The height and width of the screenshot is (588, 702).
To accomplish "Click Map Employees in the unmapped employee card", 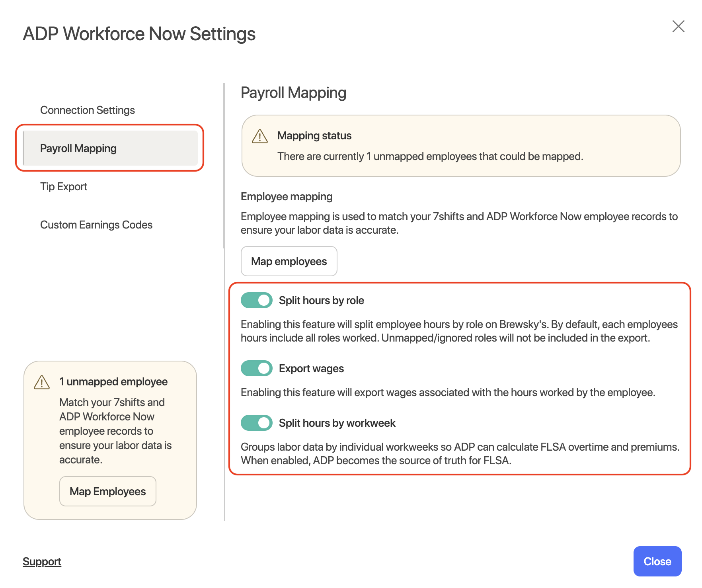I will 108,491.
